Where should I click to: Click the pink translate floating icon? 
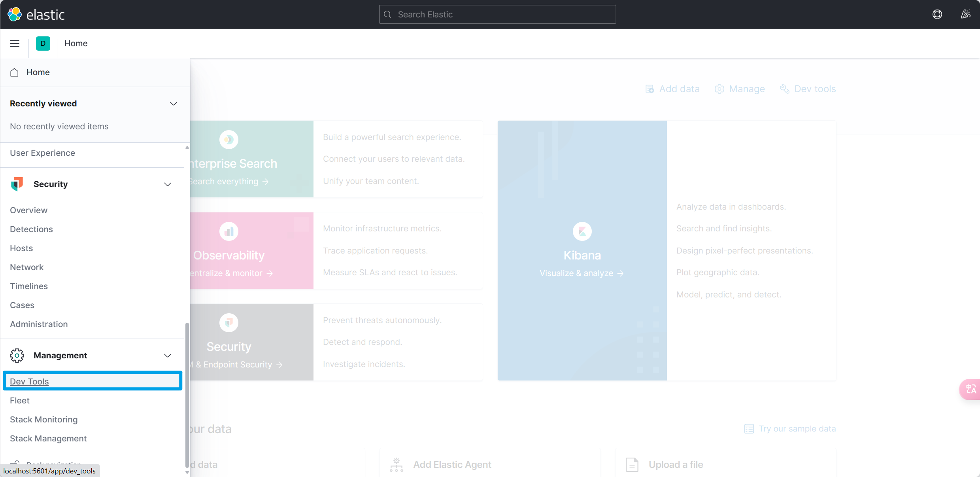(971, 389)
